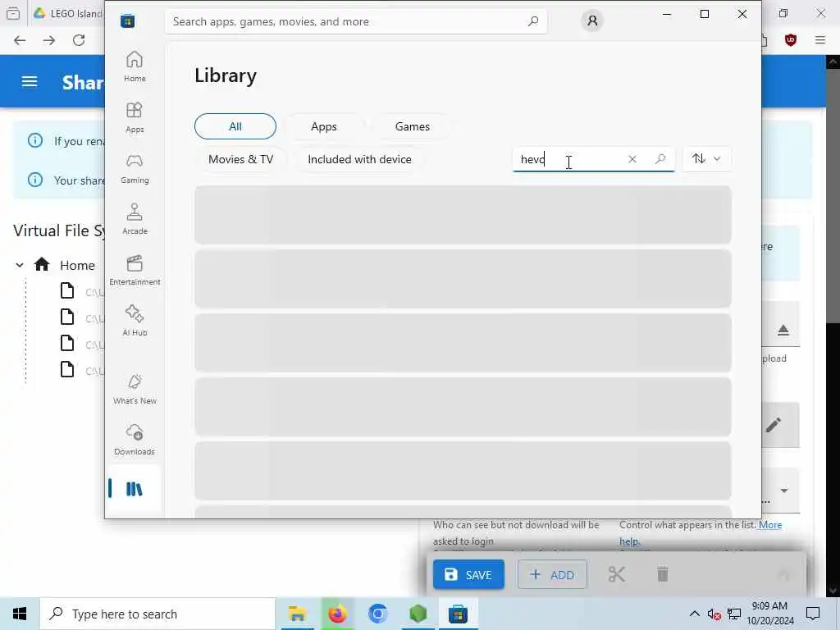Open green hexagon app in taskbar
The height and width of the screenshot is (630, 840).
(x=418, y=614)
